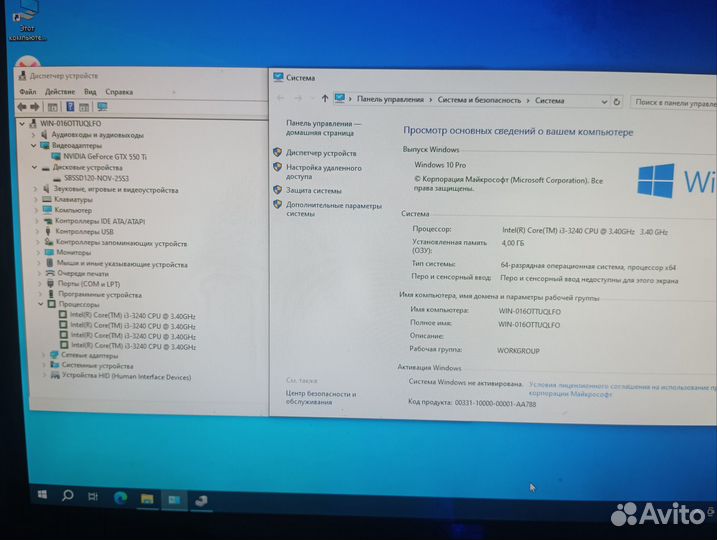This screenshot has width=717, height=540.
Task: Collapse the Видеоадаптеры tree node
Action: (x=35, y=145)
